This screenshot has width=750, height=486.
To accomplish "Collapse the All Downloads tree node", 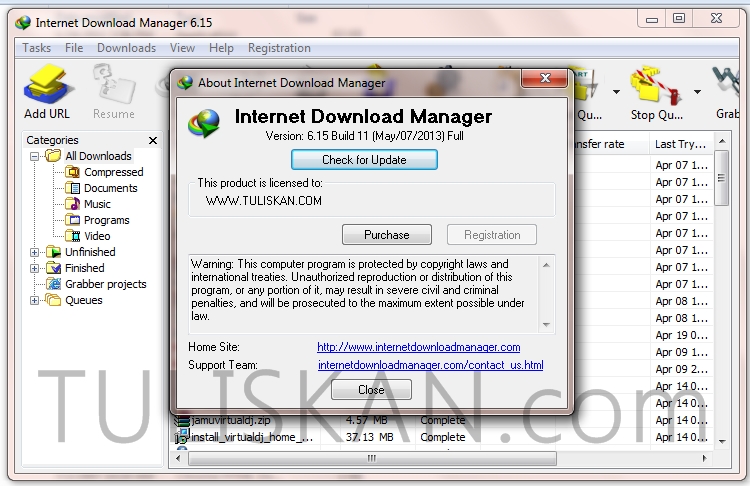I will pyautogui.click(x=34, y=156).
